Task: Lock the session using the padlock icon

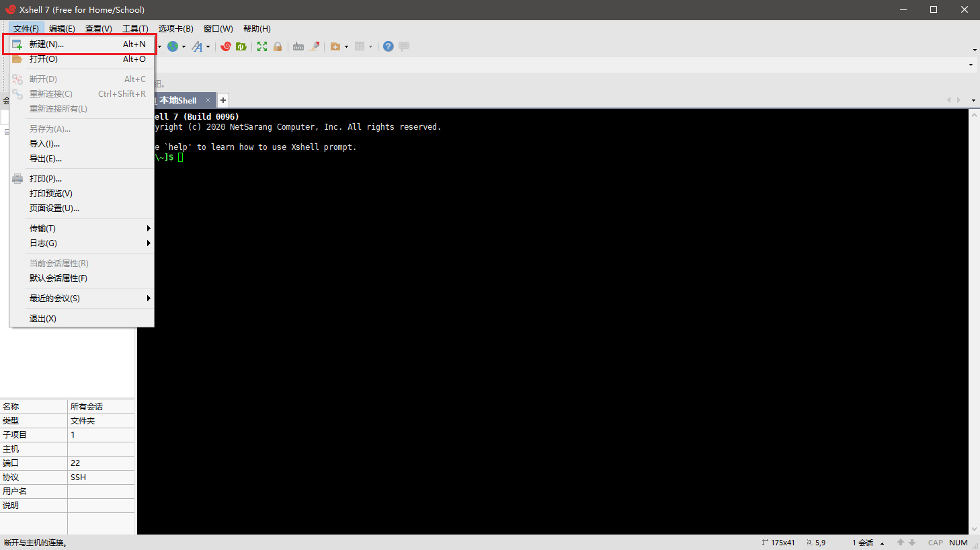Action: click(x=278, y=46)
